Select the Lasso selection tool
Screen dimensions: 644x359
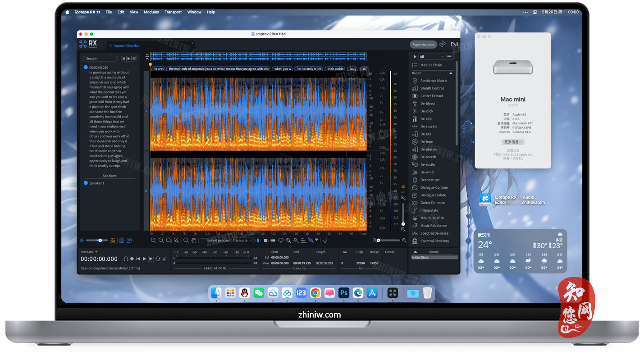click(281, 241)
